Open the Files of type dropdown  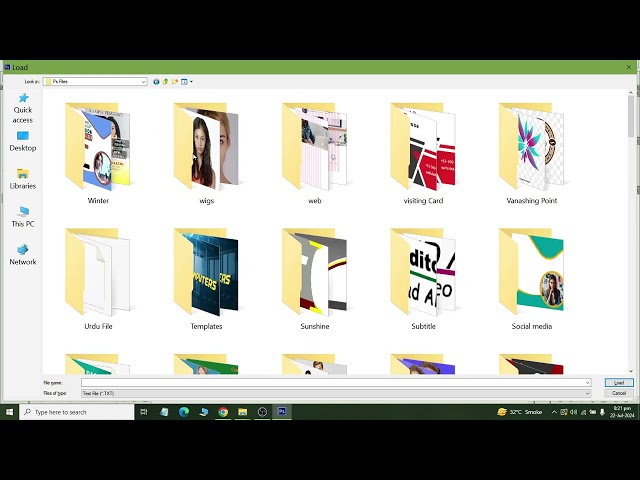pyautogui.click(x=336, y=393)
